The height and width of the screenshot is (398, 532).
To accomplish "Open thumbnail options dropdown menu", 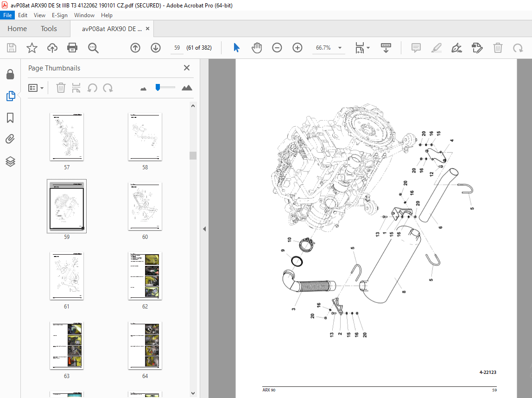I will click(36, 88).
